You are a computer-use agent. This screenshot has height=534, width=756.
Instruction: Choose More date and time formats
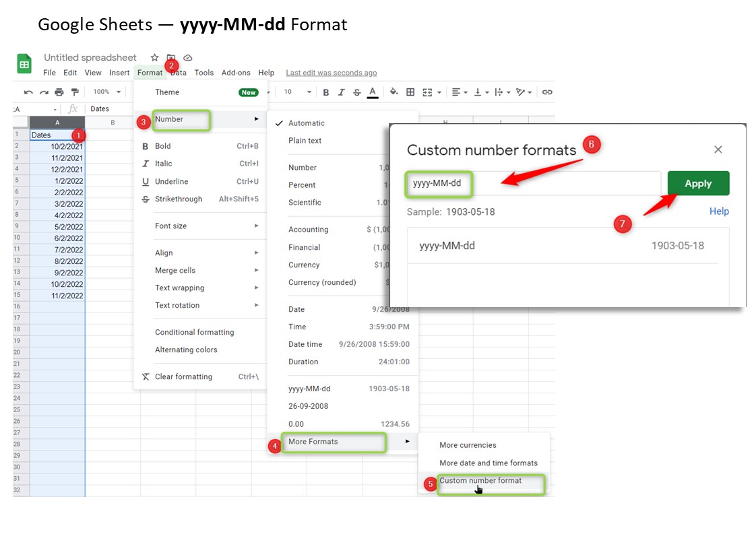coord(484,463)
